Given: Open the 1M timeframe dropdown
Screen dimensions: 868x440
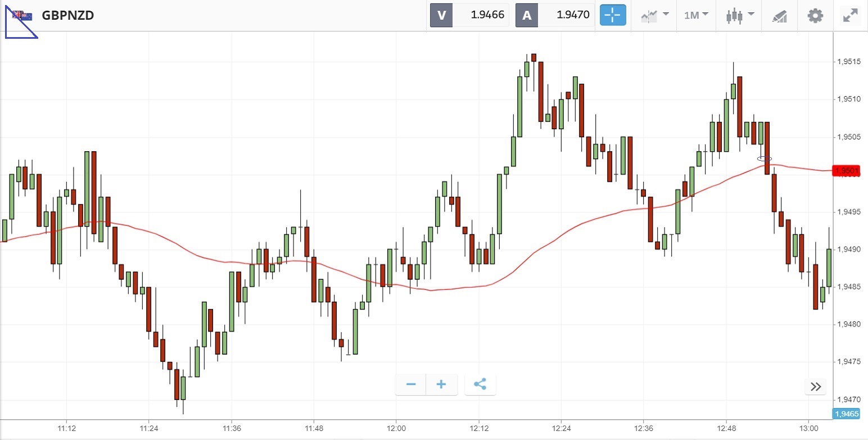Looking at the screenshot, I should [x=696, y=15].
